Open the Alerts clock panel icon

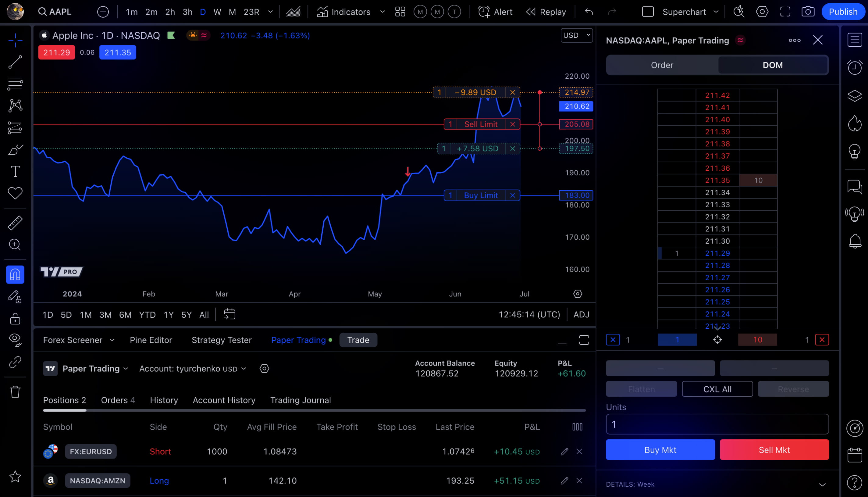coord(854,68)
